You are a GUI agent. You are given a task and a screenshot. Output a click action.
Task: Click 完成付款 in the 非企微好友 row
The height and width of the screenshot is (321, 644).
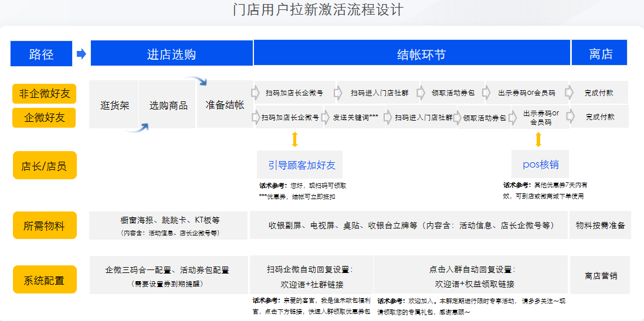point(599,93)
